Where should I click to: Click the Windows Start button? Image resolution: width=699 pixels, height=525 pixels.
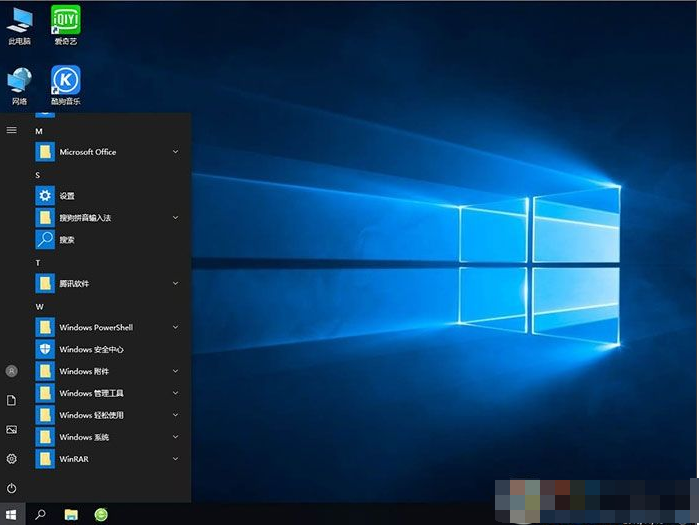[x=12, y=514]
